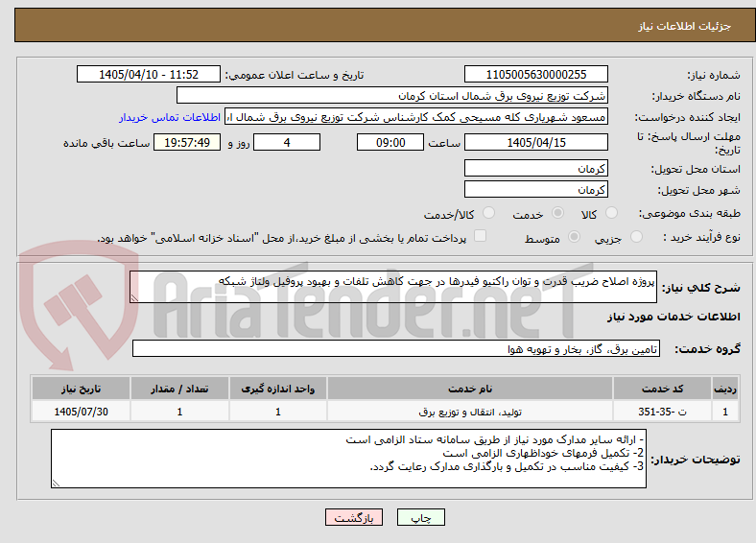756x543 pixels.
Task: Click the کد خدمت column header
Action: tap(663, 389)
